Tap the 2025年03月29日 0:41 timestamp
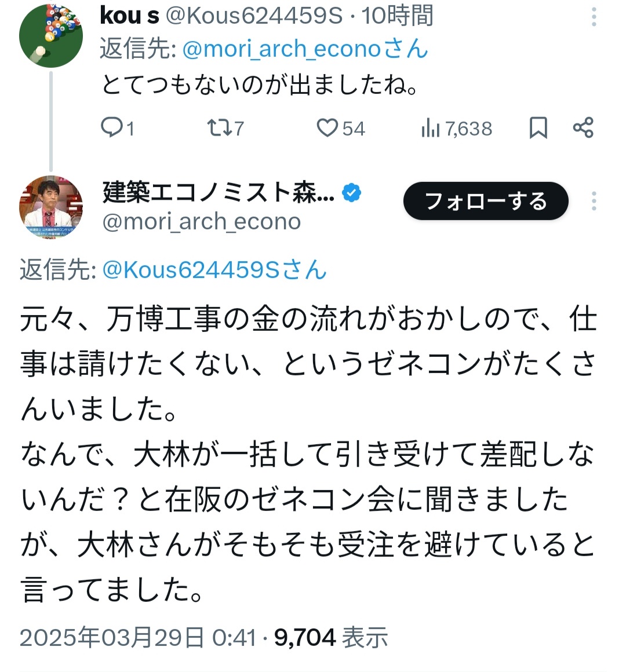The height and width of the screenshot is (672, 626). (138, 638)
